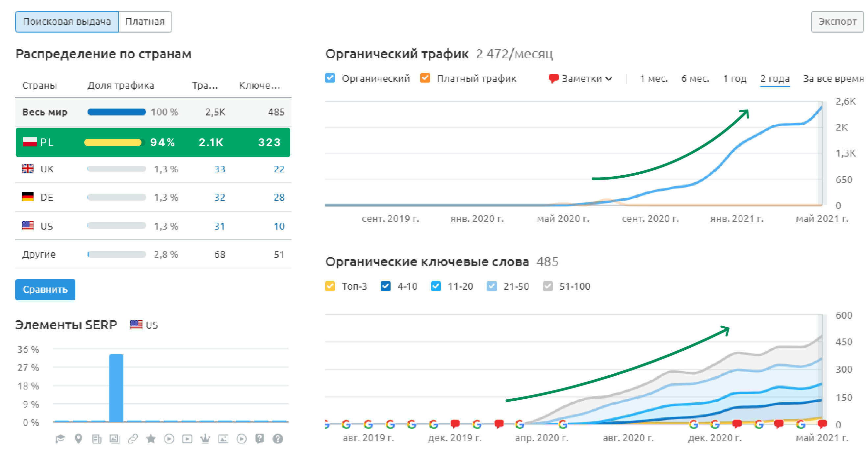This screenshot has width=868, height=450.
Task: Click the speech bubble question mark icon
Action: [x=260, y=438]
